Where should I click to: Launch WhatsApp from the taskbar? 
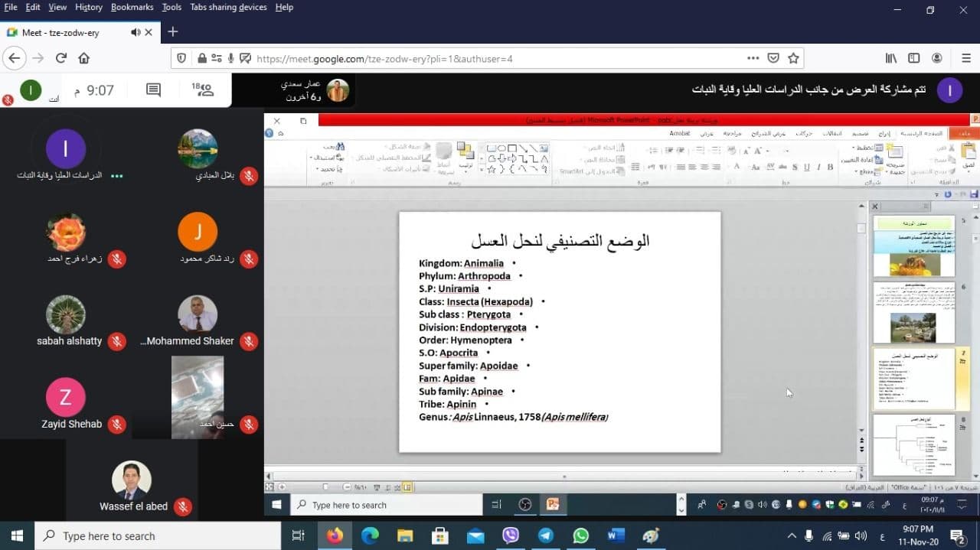[580, 535]
